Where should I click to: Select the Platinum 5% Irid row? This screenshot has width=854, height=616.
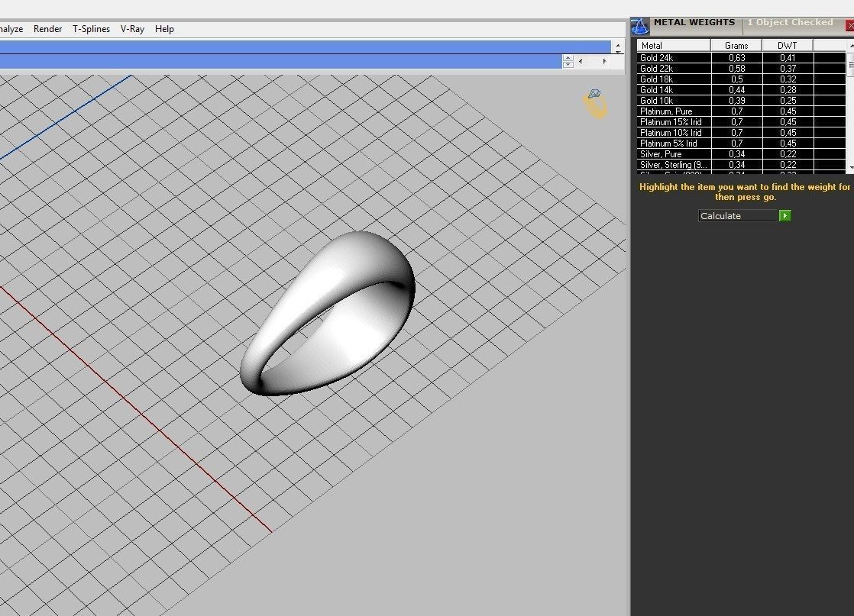[742, 143]
